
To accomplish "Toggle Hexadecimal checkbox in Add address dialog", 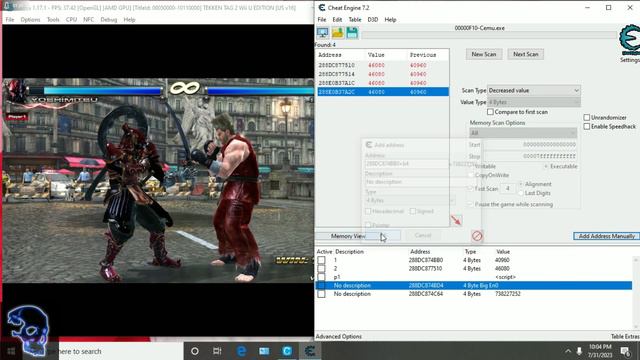I will pos(368,211).
